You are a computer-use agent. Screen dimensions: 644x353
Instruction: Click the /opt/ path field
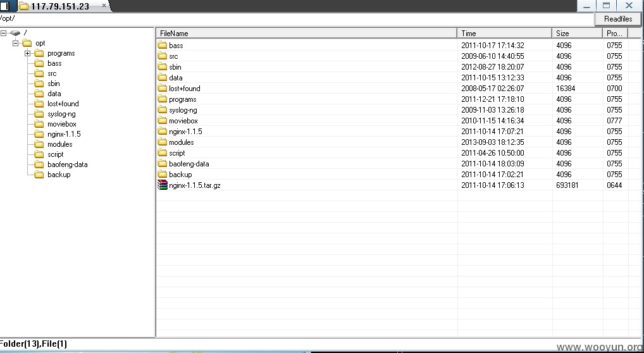(297, 19)
